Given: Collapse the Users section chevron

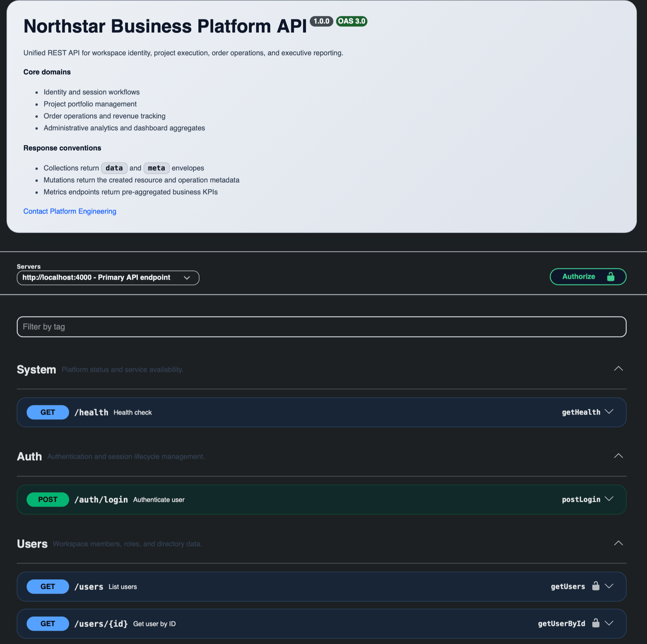Looking at the screenshot, I should pyautogui.click(x=618, y=543).
